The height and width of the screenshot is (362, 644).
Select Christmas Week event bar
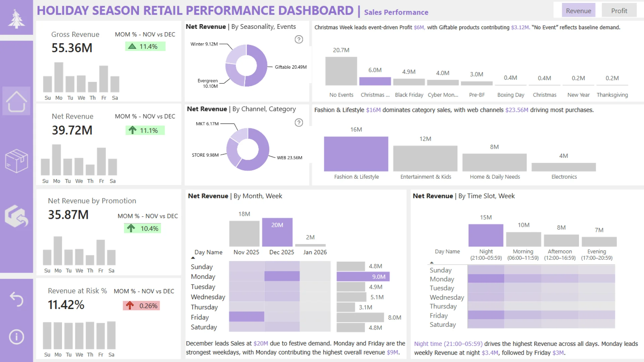pos(375,81)
